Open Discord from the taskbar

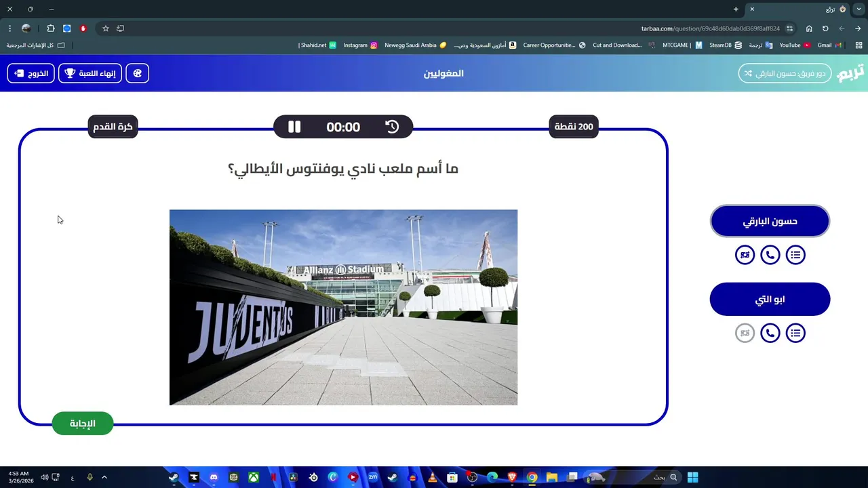(214, 477)
